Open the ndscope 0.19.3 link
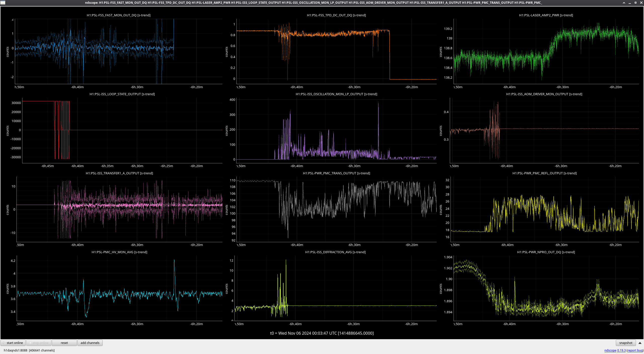 [x=615, y=350]
